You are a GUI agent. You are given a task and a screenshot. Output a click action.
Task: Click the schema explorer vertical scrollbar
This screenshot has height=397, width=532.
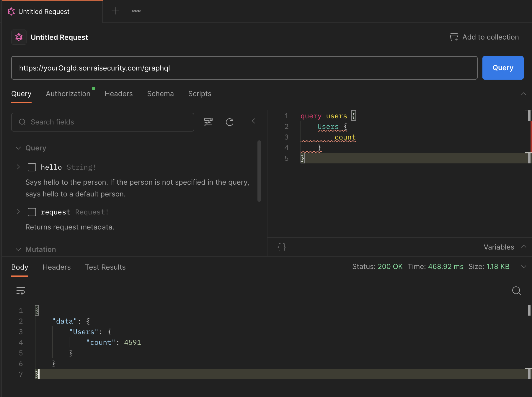259,171
